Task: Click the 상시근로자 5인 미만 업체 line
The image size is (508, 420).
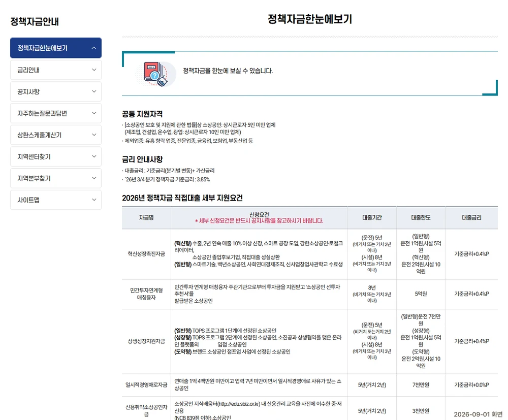Action: click(x=200, y=125)
